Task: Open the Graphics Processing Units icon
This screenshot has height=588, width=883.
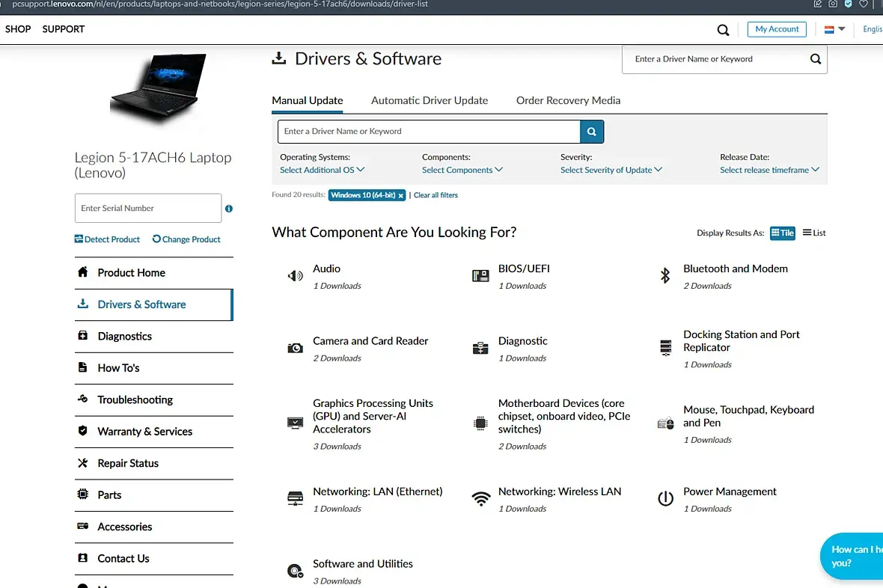Action: pyautogui.click(x=295, y=423)
